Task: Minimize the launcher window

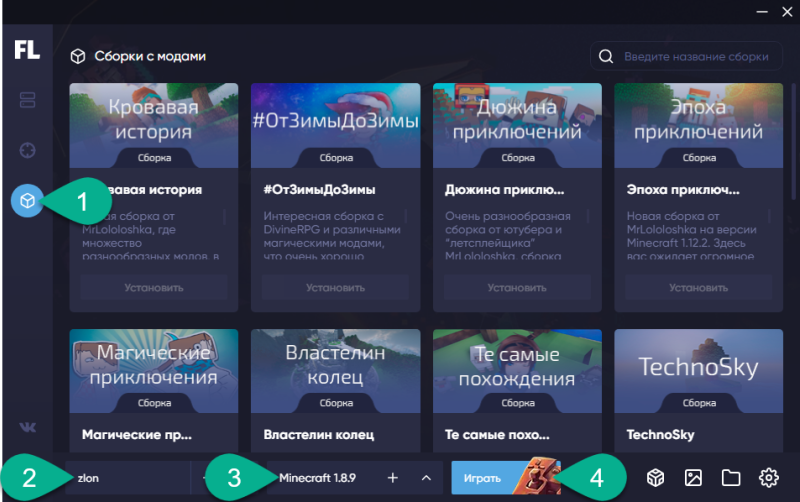Action: (762, 11)
